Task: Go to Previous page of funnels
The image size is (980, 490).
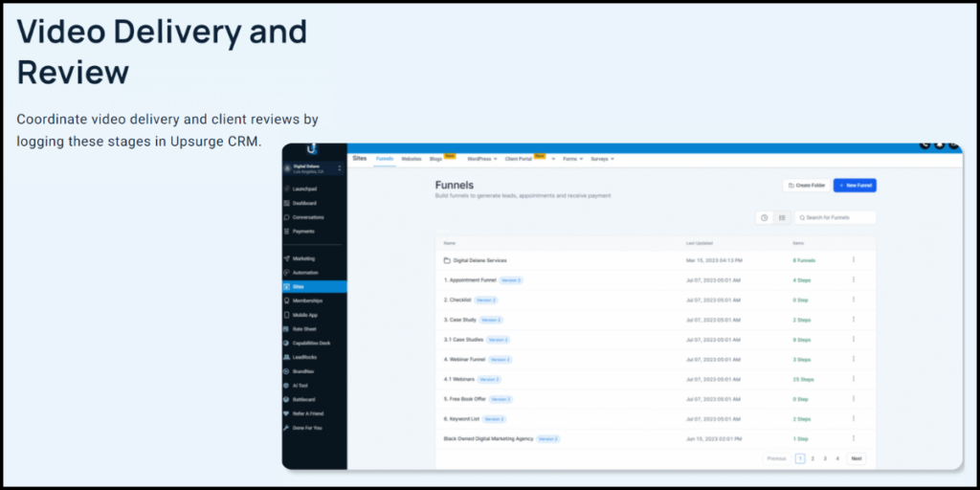Action: [776, 458]
